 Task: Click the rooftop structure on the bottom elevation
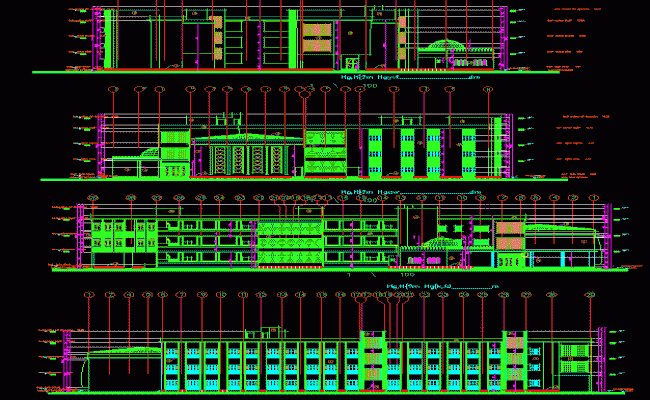click(265, 332)
